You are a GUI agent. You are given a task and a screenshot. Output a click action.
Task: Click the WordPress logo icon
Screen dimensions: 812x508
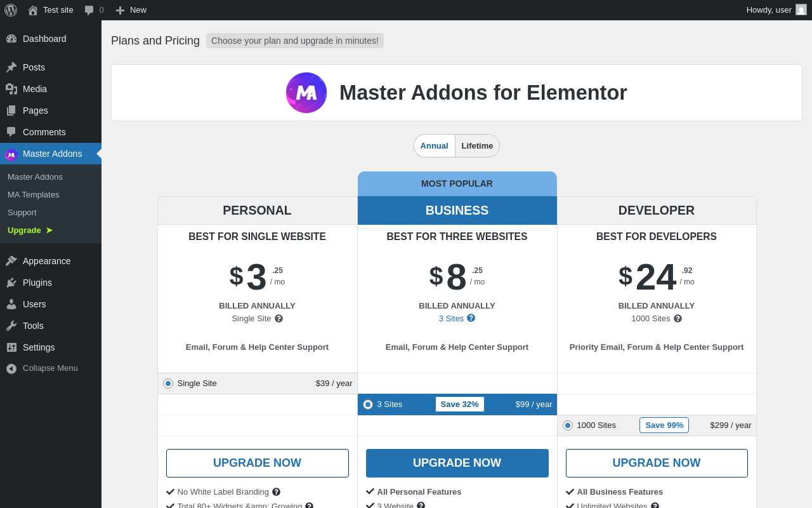(11, 10)
